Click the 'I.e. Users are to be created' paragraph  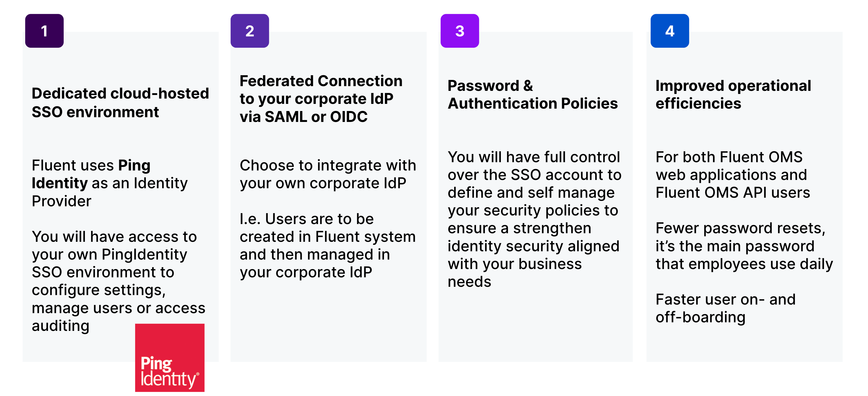point(327,245)
